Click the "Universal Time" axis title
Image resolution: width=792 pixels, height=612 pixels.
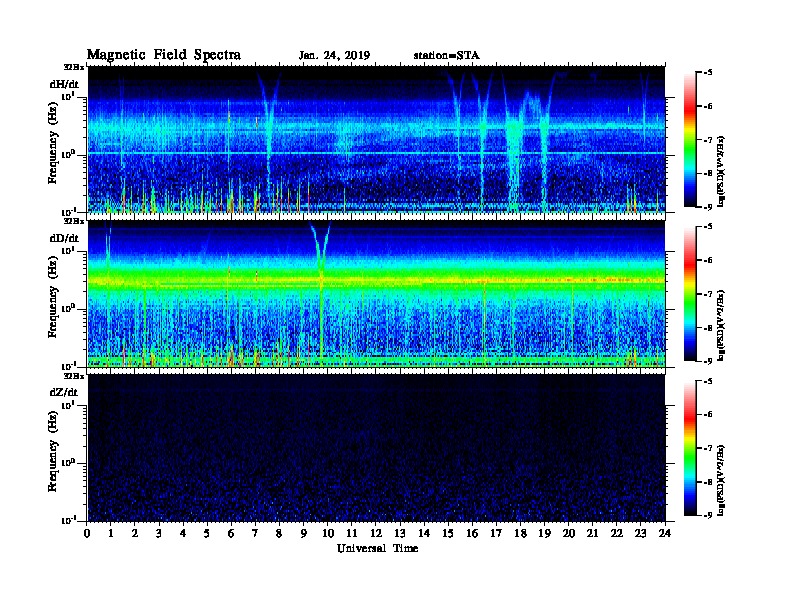(x=377, y=548)
